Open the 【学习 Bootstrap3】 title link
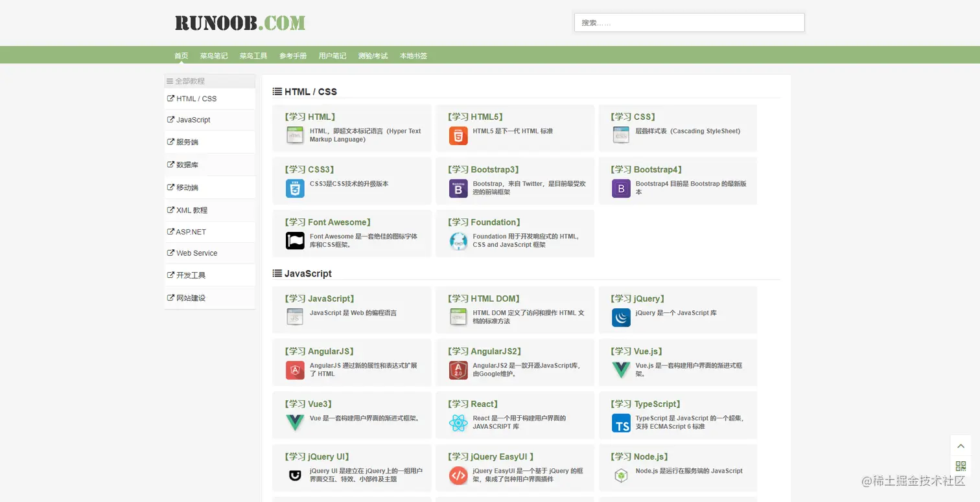This screenshot has width=980, height=502. click(x=484, y=169)
